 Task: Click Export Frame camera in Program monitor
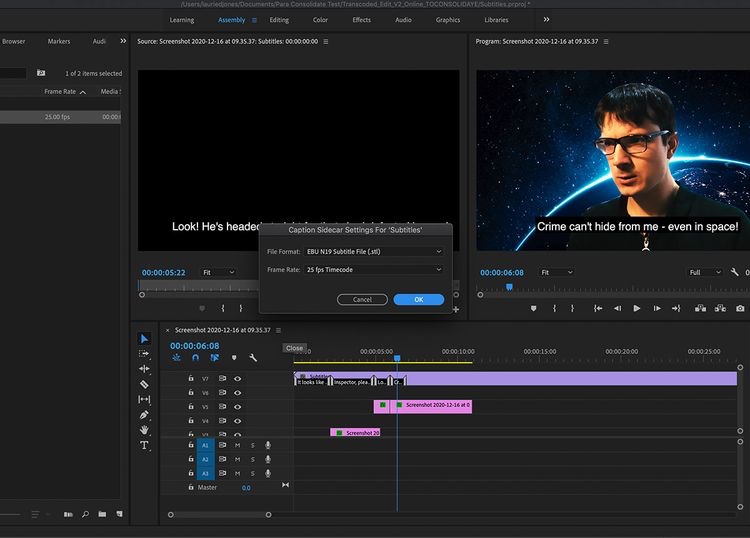pos(740,308)
